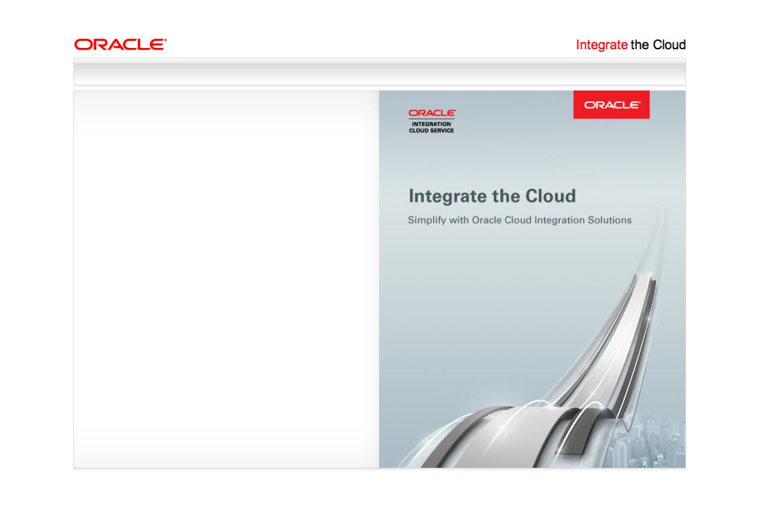Click the 'Integrate the Cloud' header text

[x=630, y=45]
